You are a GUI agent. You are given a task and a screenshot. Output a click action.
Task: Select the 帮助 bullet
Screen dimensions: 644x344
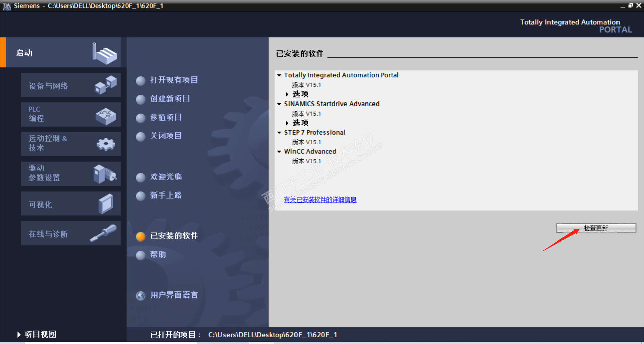point(141,255)
